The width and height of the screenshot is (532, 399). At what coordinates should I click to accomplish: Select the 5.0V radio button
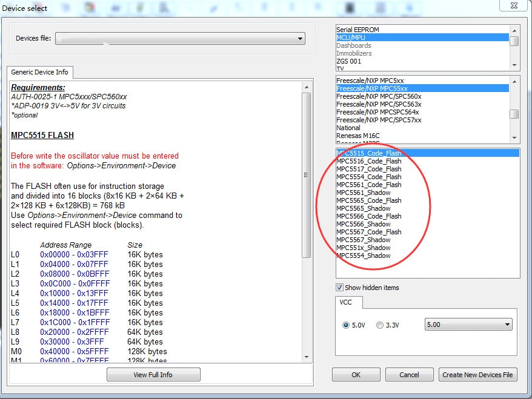tap(346, 325)
